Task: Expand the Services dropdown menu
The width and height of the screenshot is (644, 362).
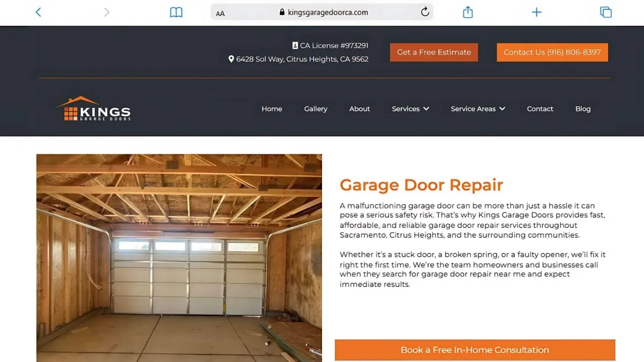Action: (x=411, y=108)
